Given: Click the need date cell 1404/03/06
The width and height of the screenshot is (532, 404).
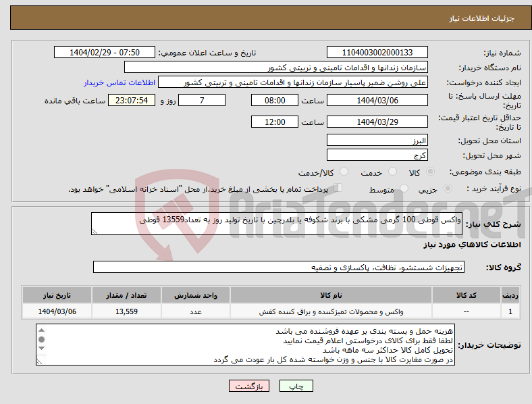Looking at the screenshot, I should pos(57,311).
